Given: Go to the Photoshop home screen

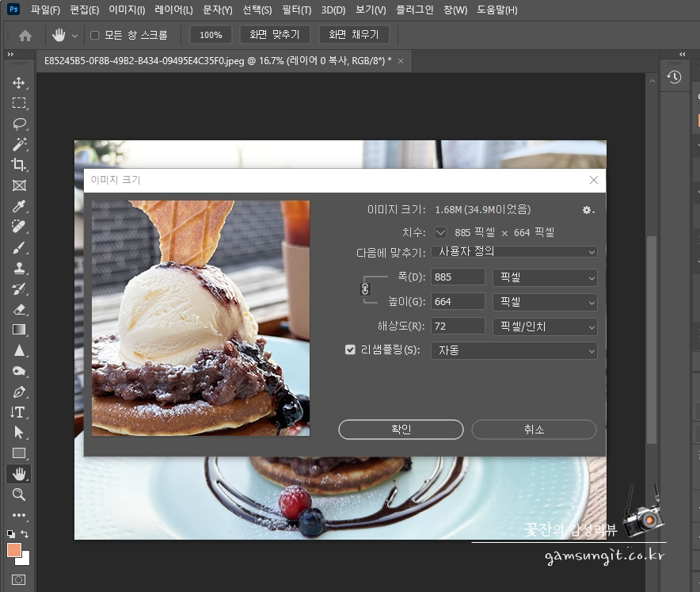Looking at the screenshot, I should click(x=25, y=36).
